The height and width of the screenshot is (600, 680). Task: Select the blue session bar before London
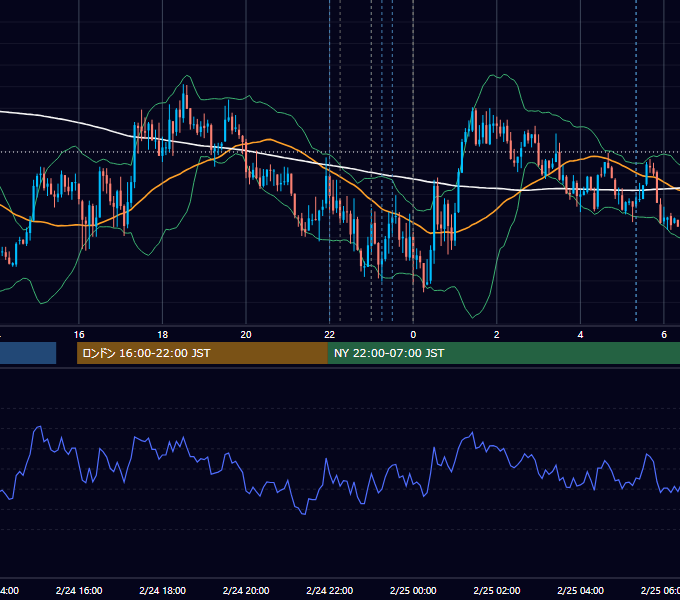coord(28,353)
